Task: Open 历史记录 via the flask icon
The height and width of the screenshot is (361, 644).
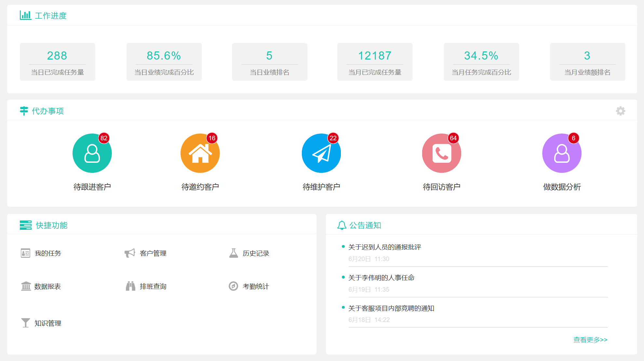Action: tap(234, 253)
